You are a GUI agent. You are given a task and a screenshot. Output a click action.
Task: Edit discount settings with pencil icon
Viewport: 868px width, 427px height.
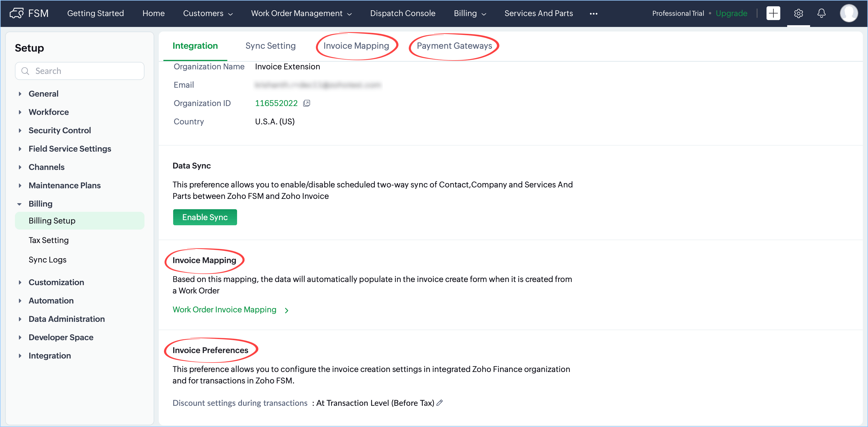(x=439, y=403)
